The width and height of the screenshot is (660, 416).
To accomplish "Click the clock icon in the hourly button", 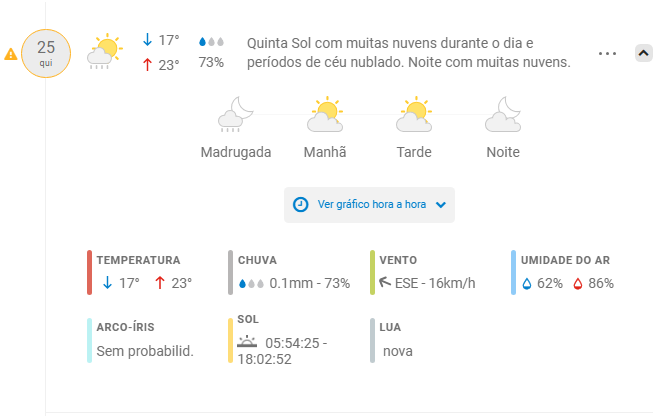I will click(x=301, y=205).
